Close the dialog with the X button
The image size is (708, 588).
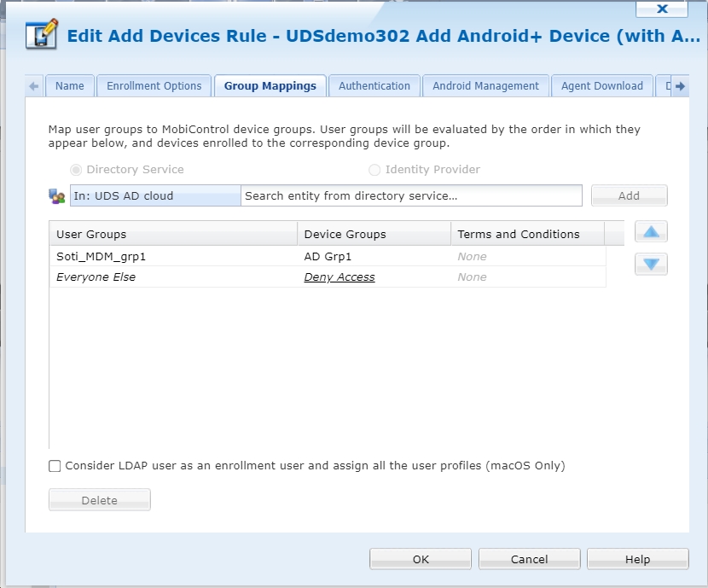[662, 9]
